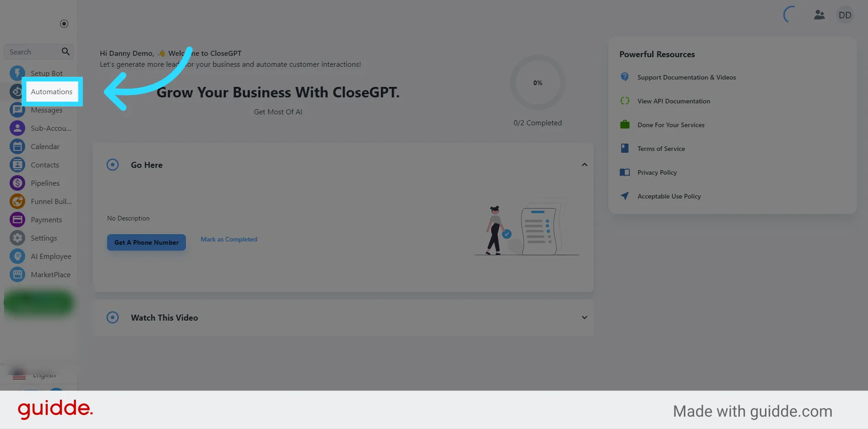
Task: Click the magnifier icon in Search box
Action: point(65,52)
